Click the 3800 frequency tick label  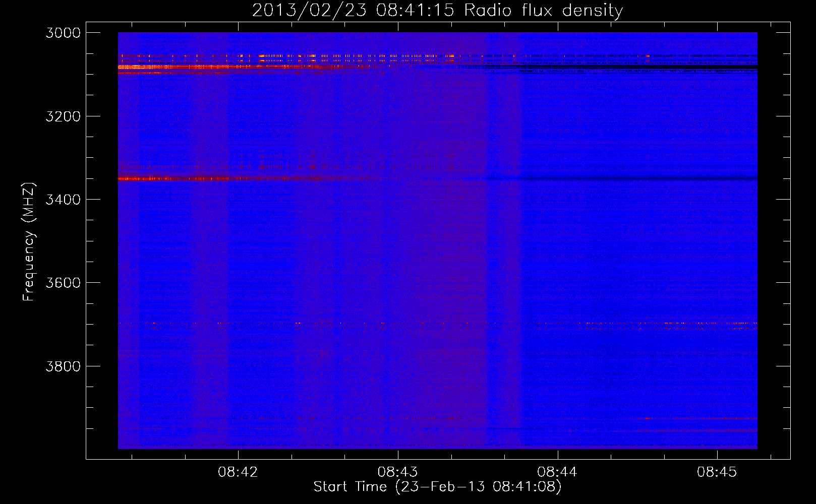[x=63, y=366]
